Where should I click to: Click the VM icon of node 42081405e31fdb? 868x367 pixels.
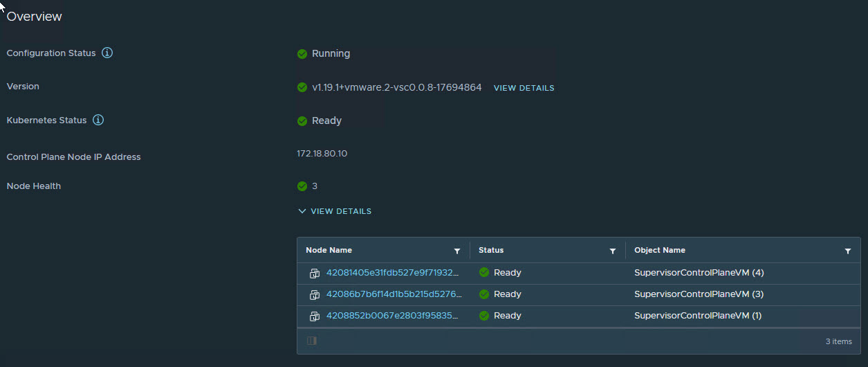315,274
